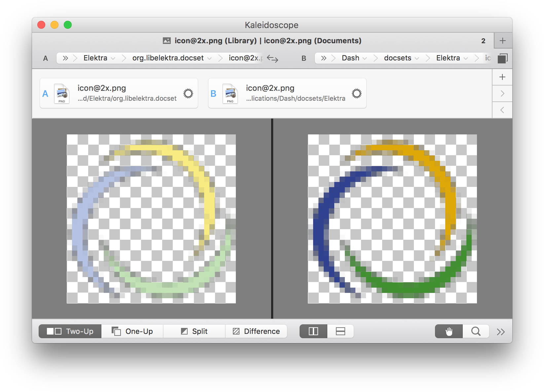Click the copy path icon beside path B
Viewport: 544px width, 392px height.
click(x=502, y=58)
